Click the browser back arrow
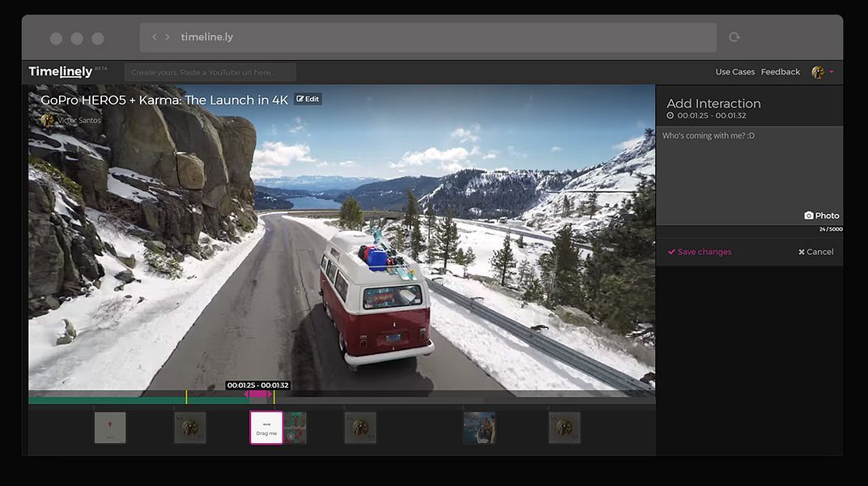The height and width of the screenshot is (486, 868). [155, 37]
